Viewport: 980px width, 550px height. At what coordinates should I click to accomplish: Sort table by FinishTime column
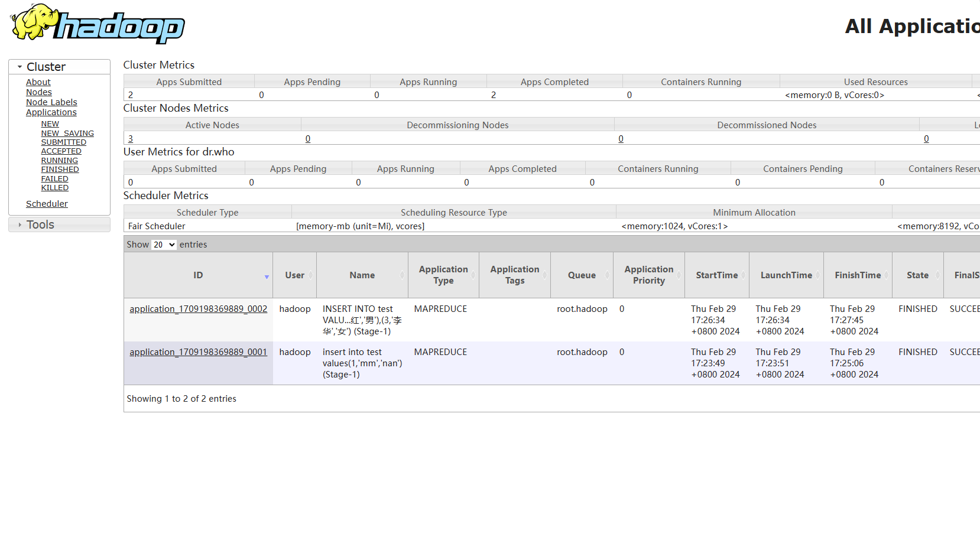pos(857,275)
